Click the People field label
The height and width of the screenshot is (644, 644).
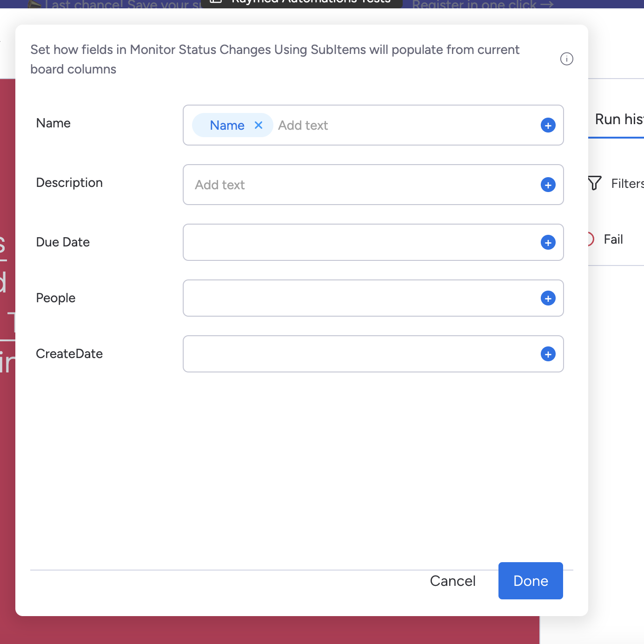coord(56,298)
